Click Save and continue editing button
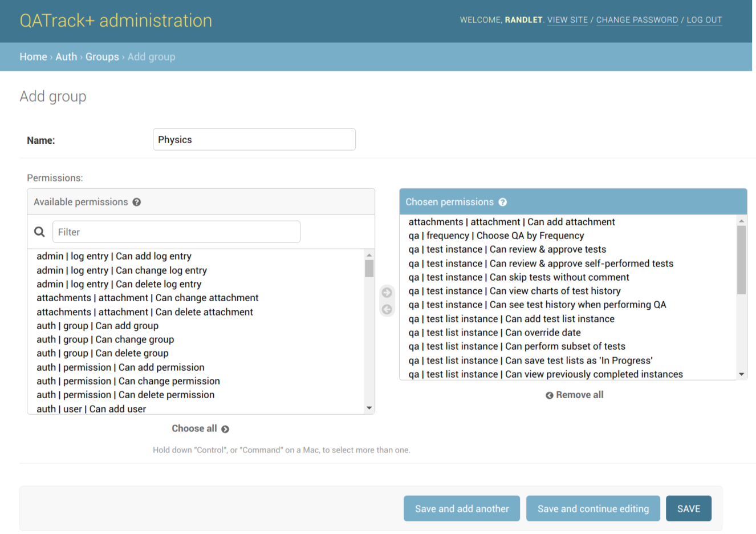This screenshot has width=756, height=534. [x=593, y=508]
